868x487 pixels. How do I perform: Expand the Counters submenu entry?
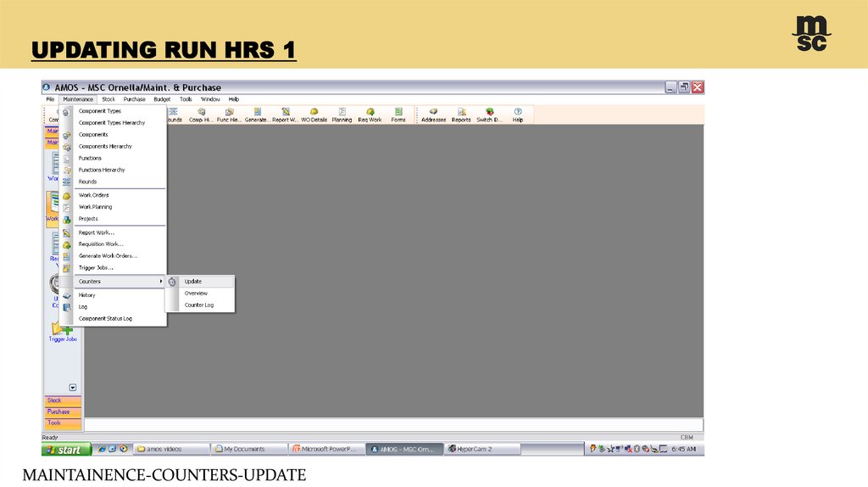(x=113, y=282)
